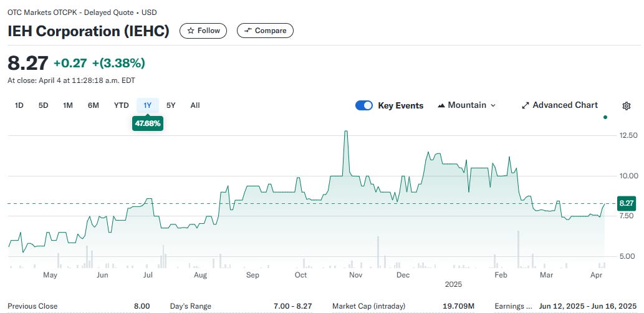Click the Previous Close value 8.00
The width and height of the screenshot is (644, 313).
click(143, 306)
